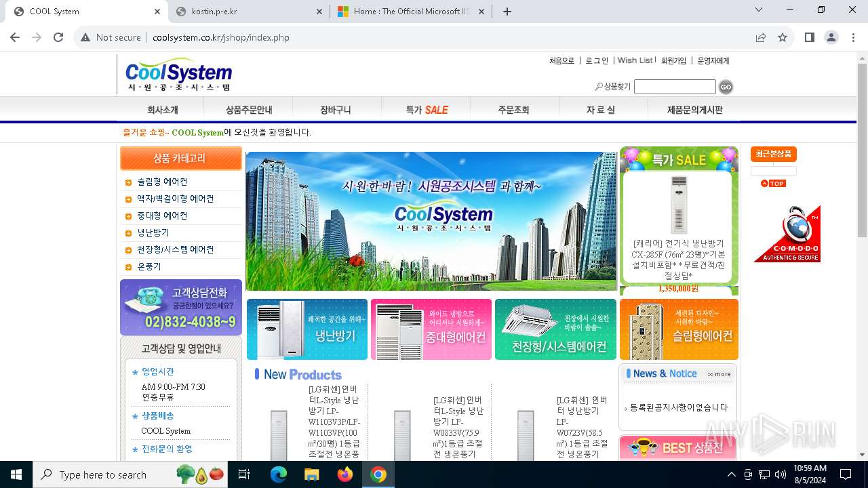The height and width of the screenshot is (488, 868).
Task: Open the 자료실 menu
Action: [601, 110]
